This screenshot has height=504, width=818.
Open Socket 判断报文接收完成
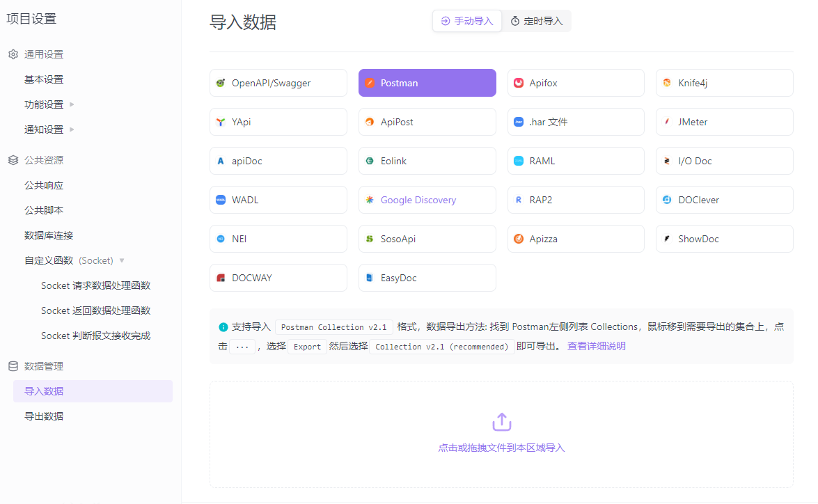tap(95, 336)
